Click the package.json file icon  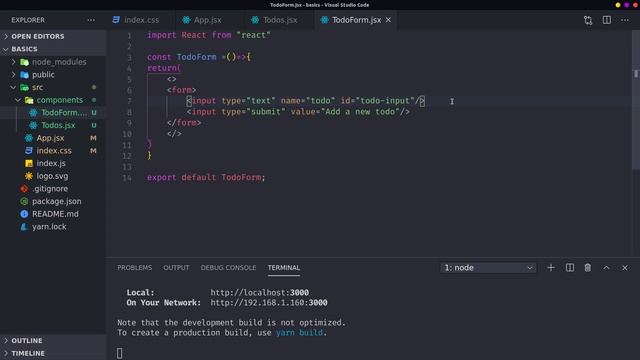(x=24, y=201)
